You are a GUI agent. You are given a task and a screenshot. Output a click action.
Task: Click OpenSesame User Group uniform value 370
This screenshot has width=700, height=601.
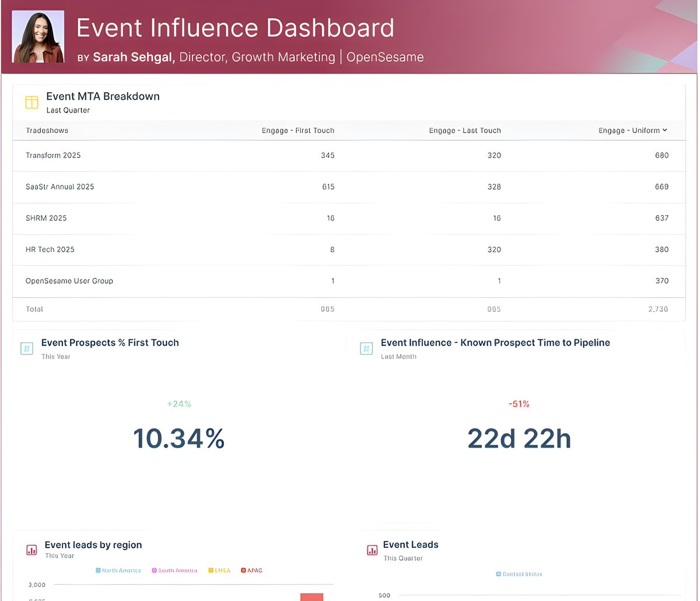pos(661,281)
